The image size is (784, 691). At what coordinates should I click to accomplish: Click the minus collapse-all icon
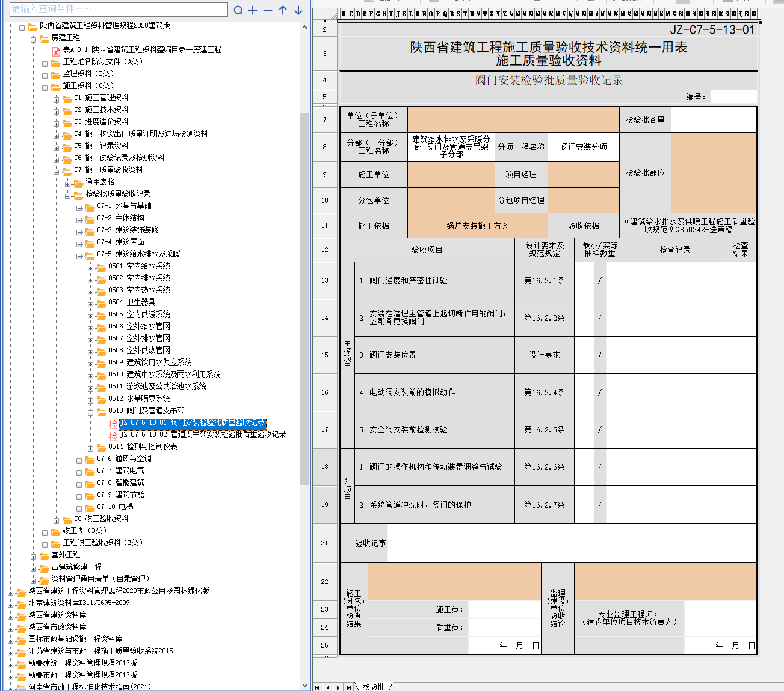(268, 10)
